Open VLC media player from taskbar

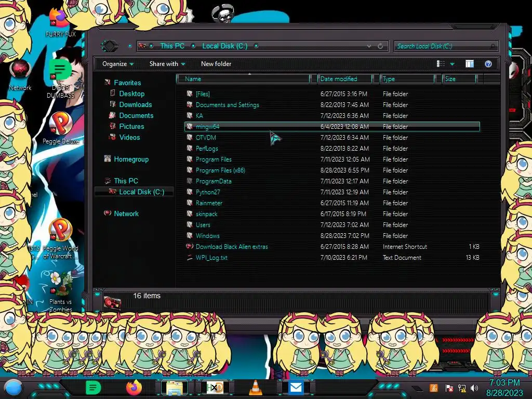(256, 388)
